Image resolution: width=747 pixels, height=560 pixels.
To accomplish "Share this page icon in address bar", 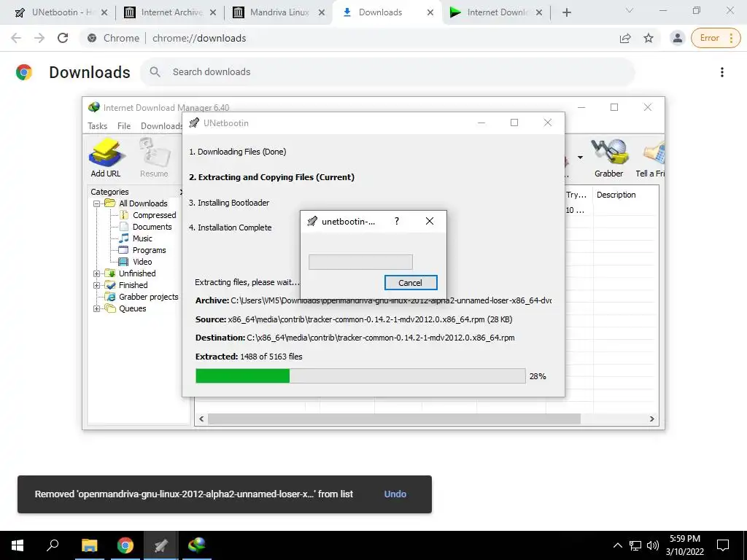I will click(625, 38).
